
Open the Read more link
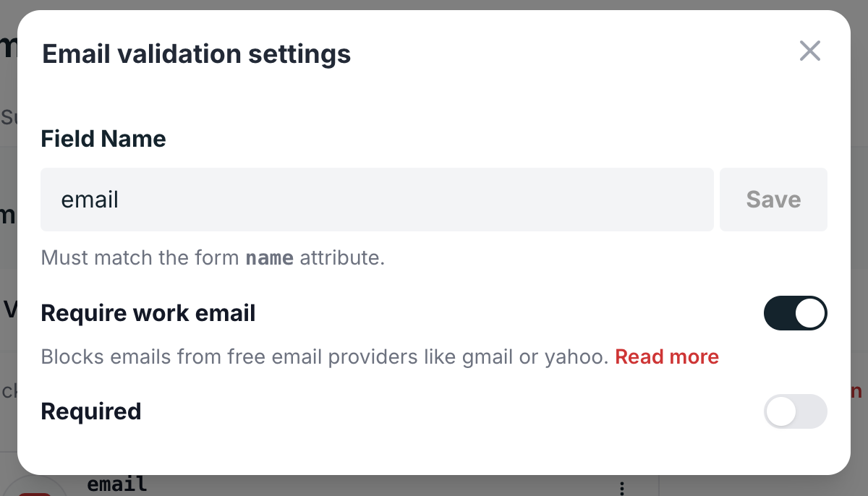coord(666,356)
